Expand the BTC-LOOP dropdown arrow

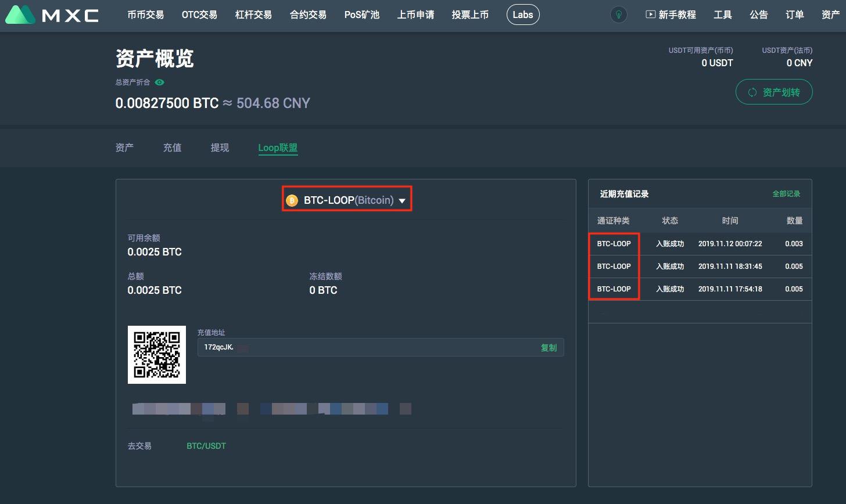(x=402, y=201)
